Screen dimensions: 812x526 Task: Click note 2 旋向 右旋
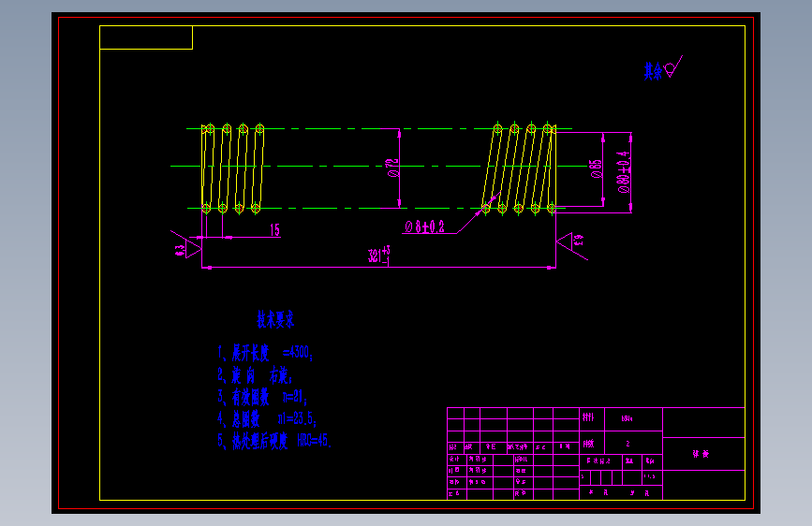(255, 374)
